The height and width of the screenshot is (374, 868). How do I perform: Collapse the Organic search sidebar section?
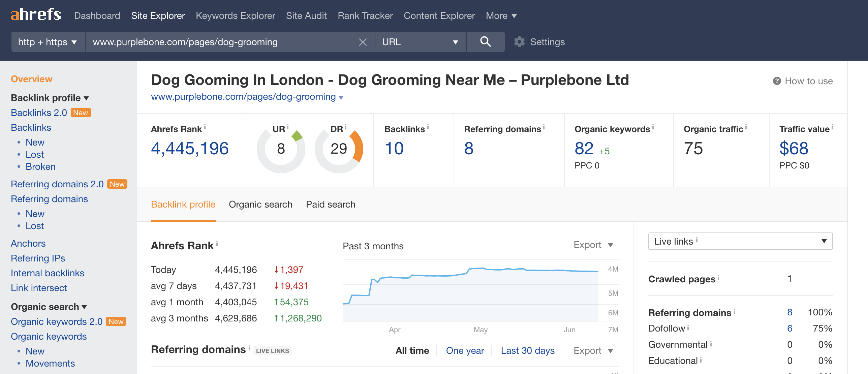click(49, 307)
